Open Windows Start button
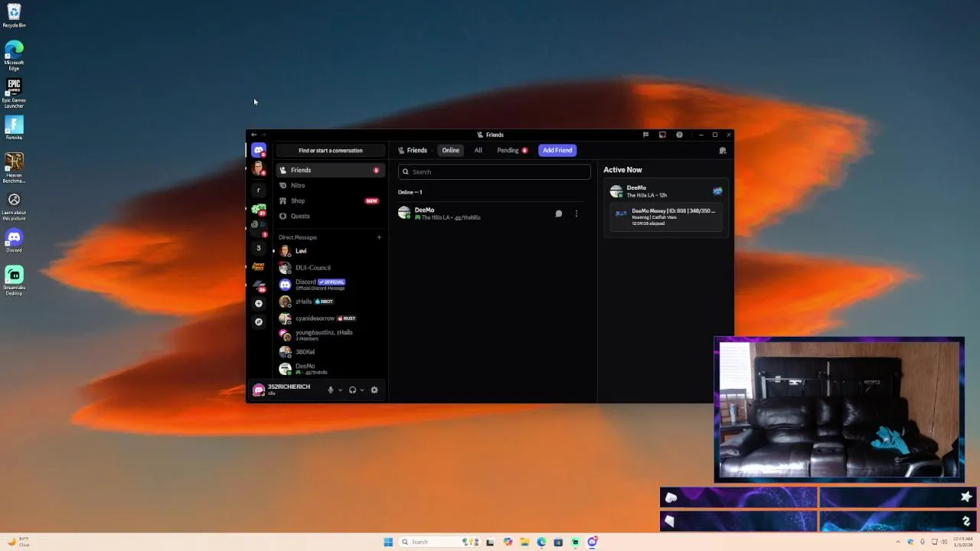The width and height of the screenshot is (980, 551). pyautogui.click(x=388, y=542)
